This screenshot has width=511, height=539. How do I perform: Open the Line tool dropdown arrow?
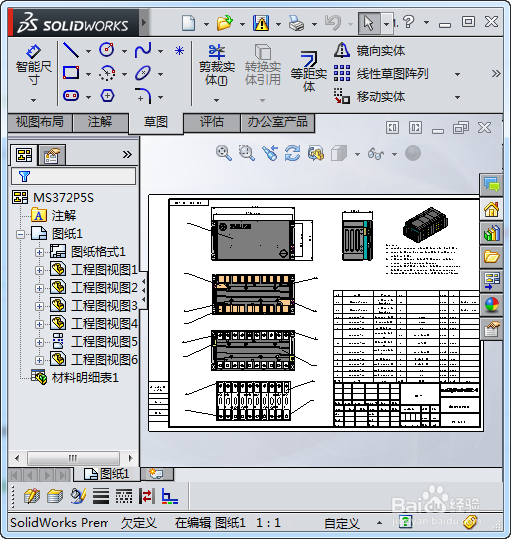(x=88, y=51)
